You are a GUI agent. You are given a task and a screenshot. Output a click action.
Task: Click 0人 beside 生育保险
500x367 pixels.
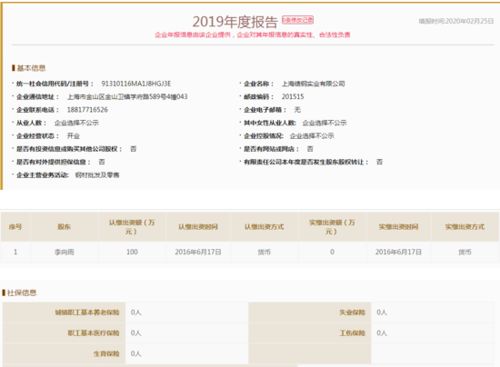136,353
